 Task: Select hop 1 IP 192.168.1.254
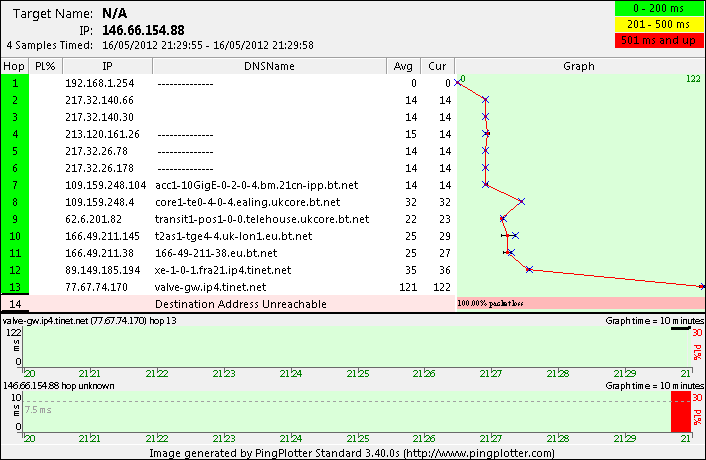point(100,83)
